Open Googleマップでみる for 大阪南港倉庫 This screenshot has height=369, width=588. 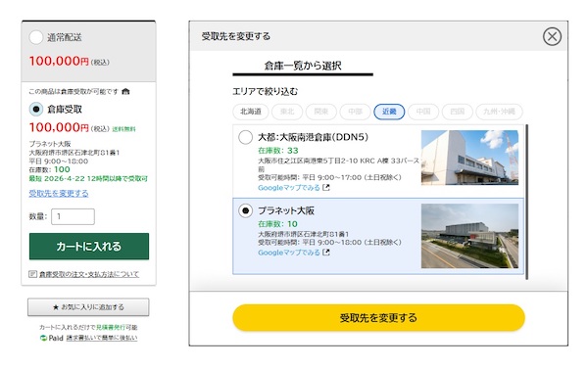click(x=289, y=187)
